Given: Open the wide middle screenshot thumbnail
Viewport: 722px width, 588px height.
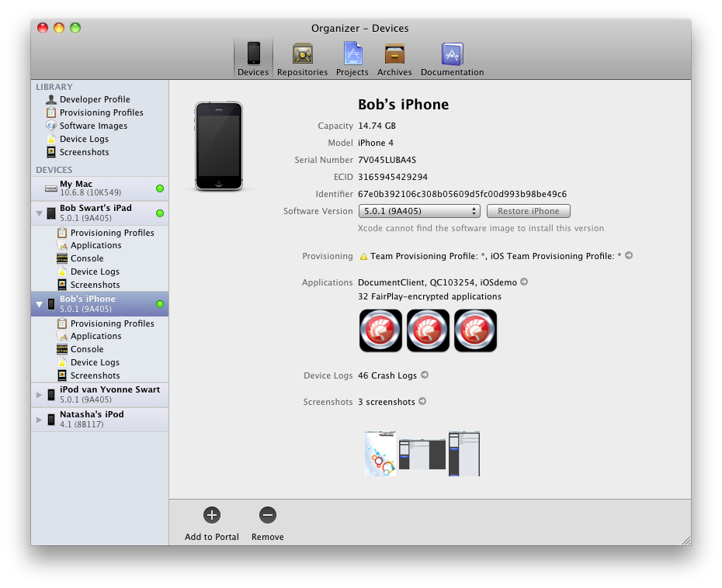Looking at the screenshot, I should [x=422, y=455].
